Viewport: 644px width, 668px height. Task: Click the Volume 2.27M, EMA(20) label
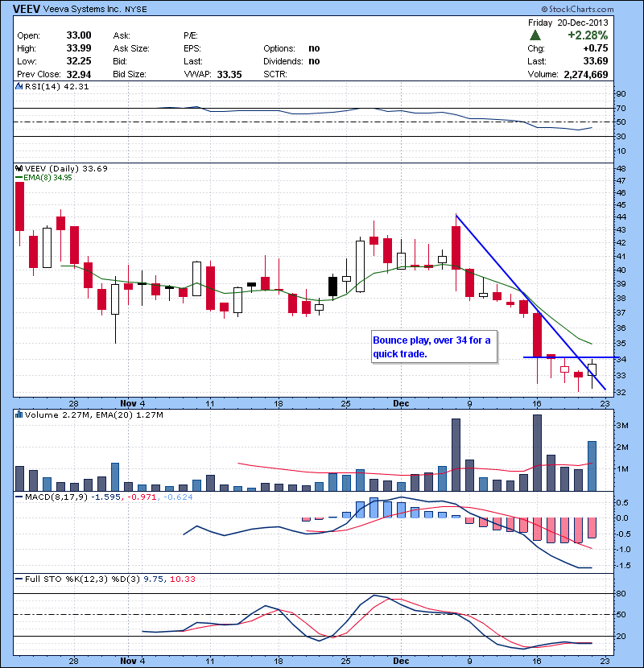(93, 414)
